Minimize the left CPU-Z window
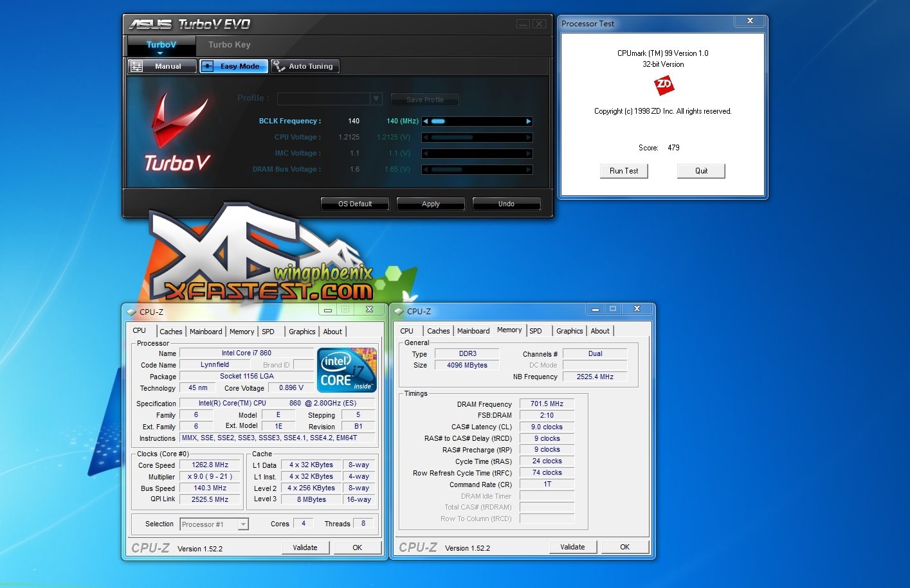The height and width of the screenshot is (588, 910). tap(328, 310)
